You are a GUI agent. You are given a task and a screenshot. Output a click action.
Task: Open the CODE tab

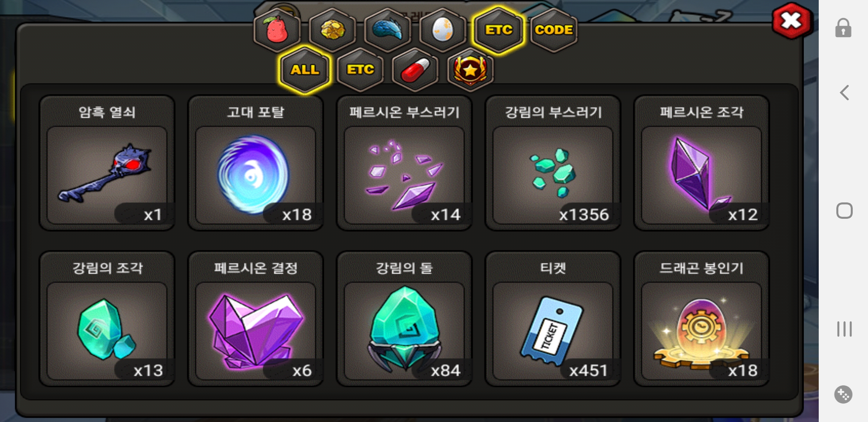tap(554, 30)
